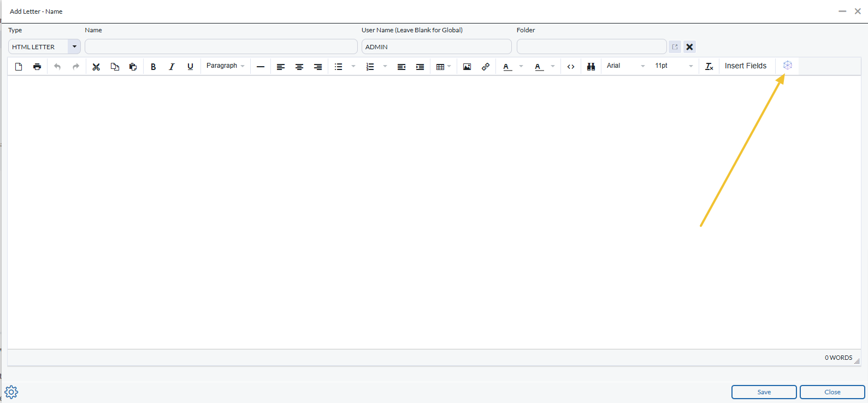Insert a bulleted list
The height and width of the screenshot is (403, 868).
pyautogui.click(x=339, y=67)
